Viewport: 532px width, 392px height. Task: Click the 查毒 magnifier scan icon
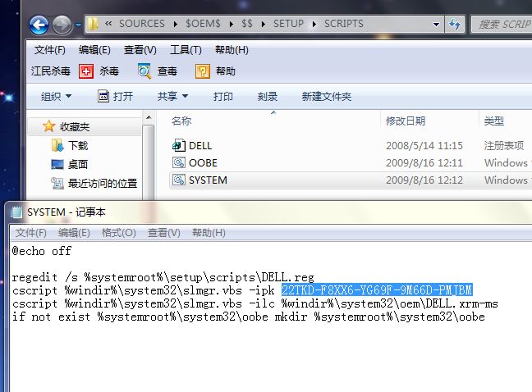pos(144,71)
